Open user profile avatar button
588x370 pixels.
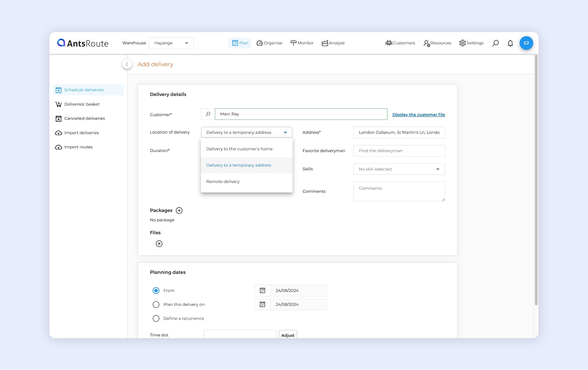tap(526, 43)
